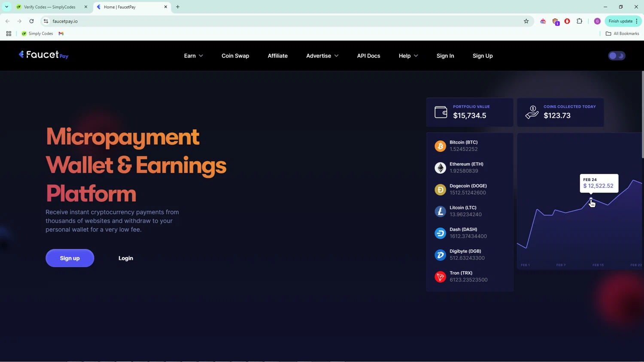The height and width of the screenshot is (362, 644).
Task: Click the FEB 1 chart axis label
Action: pos(525,265)
